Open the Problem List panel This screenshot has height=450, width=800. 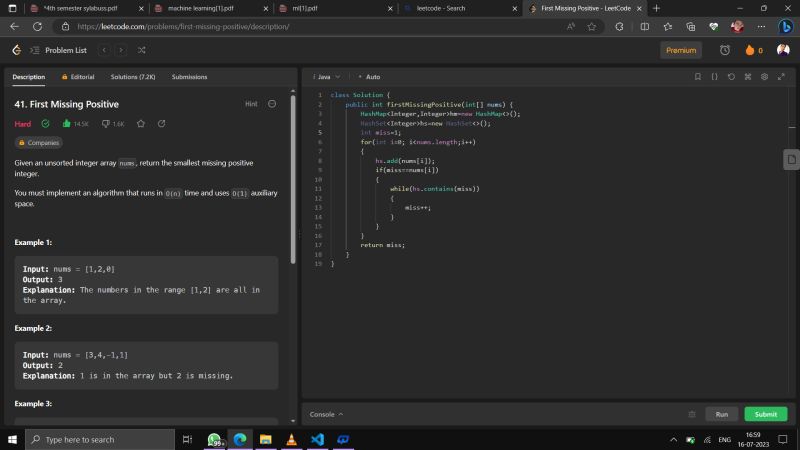pos(59,50)
